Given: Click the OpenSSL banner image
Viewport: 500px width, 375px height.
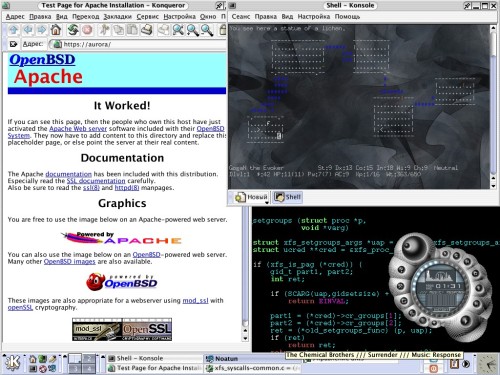Looking at the screenshot, I should coord(147,329).
